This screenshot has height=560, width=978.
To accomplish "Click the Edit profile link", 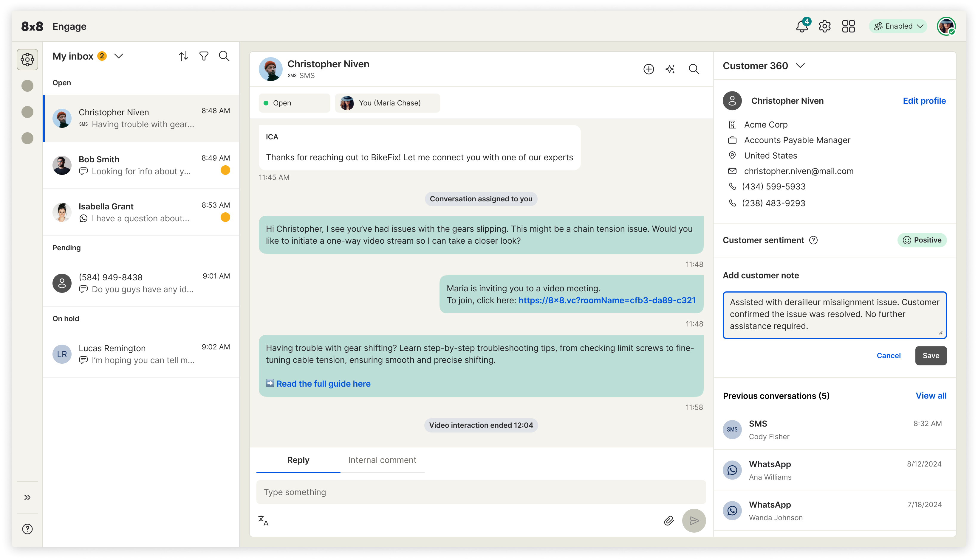I will [x=924, y=101].
